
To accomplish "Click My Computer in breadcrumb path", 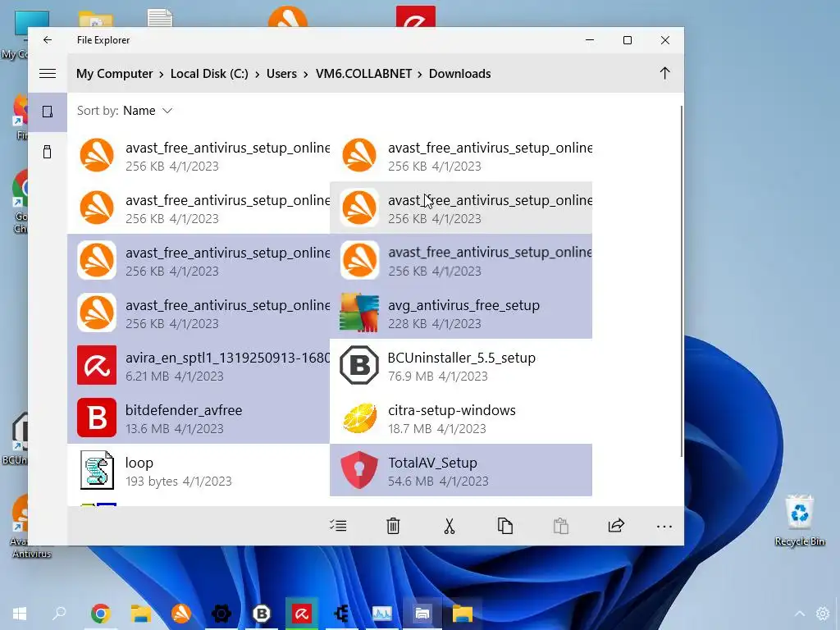I will 115,74.
